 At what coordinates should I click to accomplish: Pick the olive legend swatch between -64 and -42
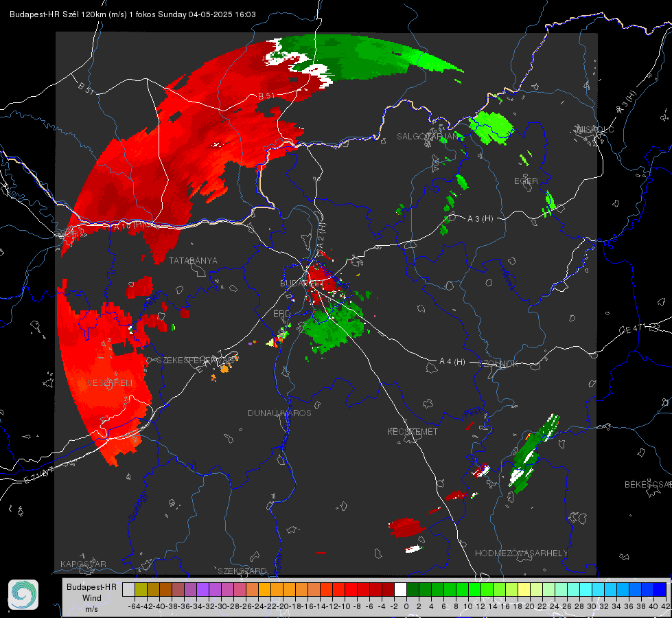(141, 589)
